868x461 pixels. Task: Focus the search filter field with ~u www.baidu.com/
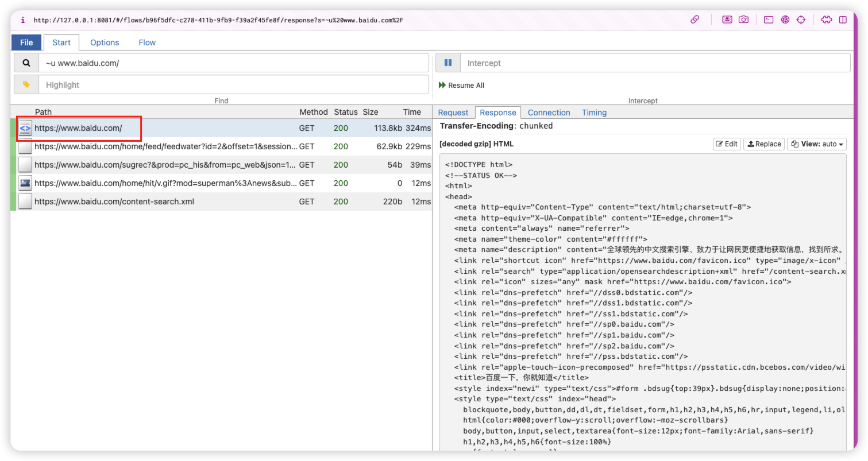pos(233,63)
